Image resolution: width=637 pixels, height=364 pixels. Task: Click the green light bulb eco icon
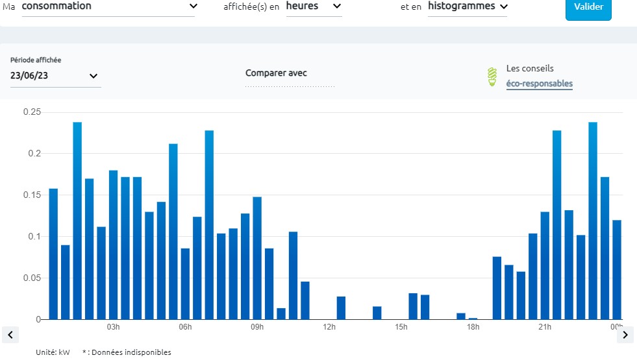pyautogui.click(x=492, y=77)
